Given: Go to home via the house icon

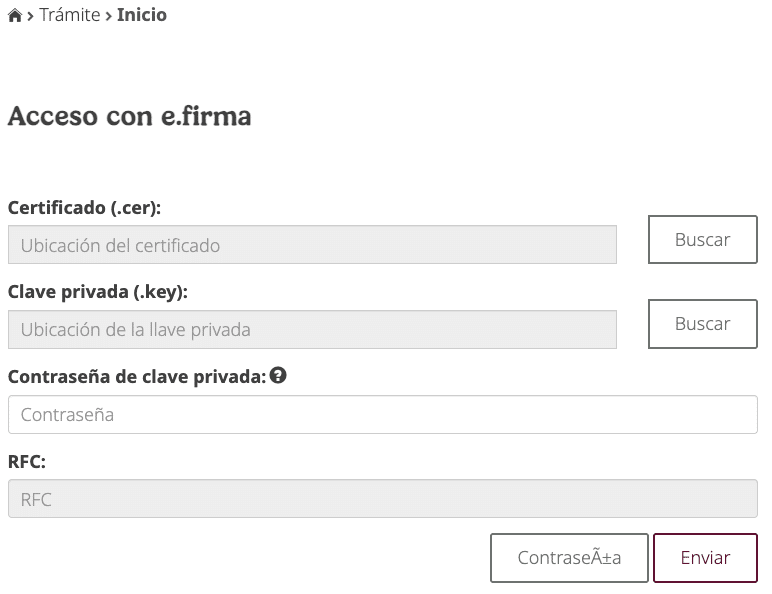Looking at the screenshot, I should click(x=15, y=16).
